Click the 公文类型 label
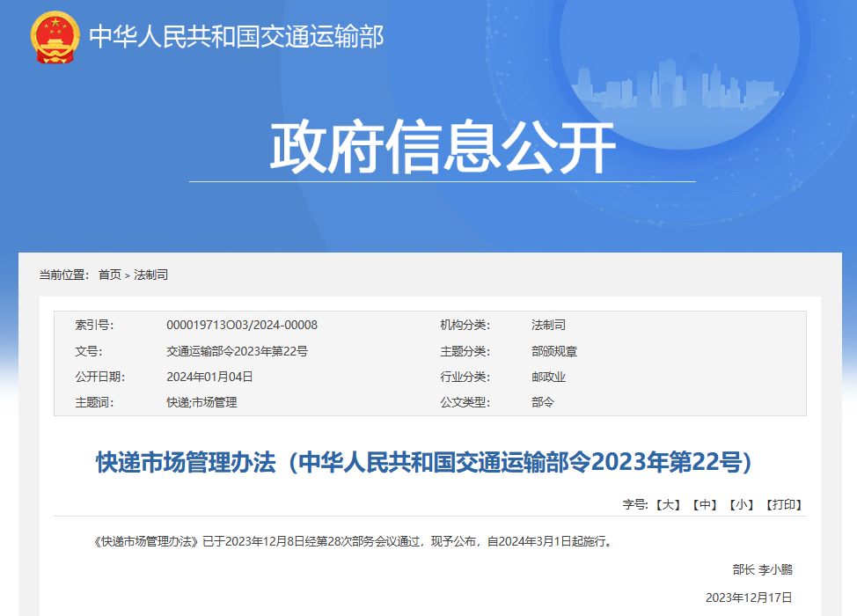This screenshot has height=616, width=857. click(x=465, y=403)
